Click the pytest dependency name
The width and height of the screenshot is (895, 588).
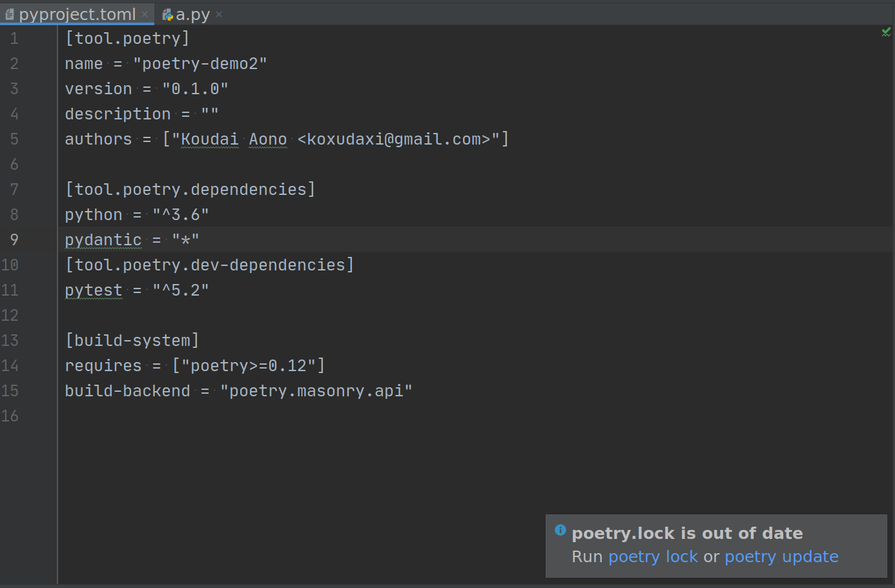click(93, 290)
